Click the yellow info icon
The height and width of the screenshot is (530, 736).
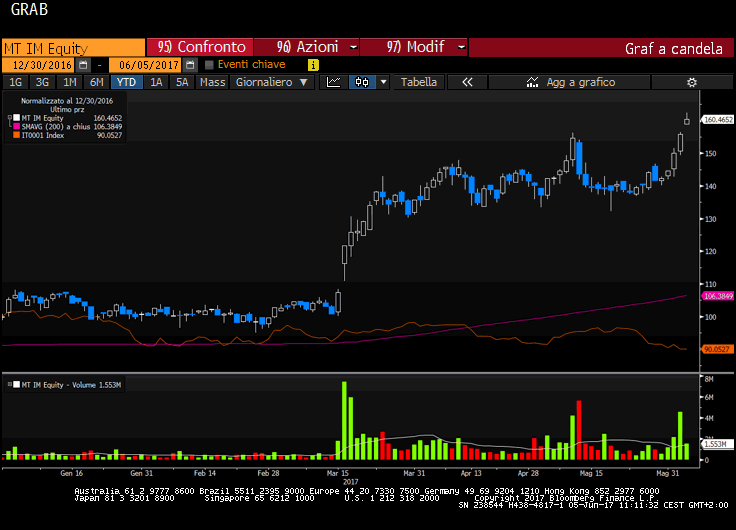click(313, 65)
